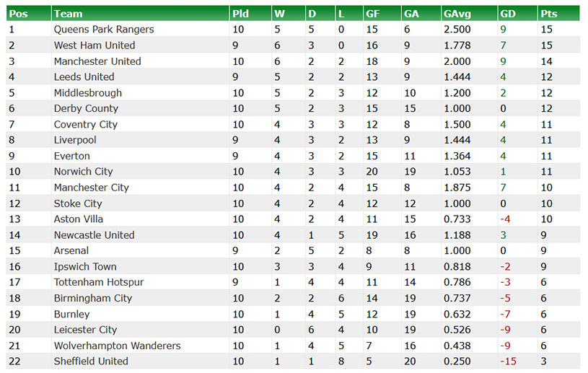
Task: Click Newcastle United team name
Action: [94, 235]
